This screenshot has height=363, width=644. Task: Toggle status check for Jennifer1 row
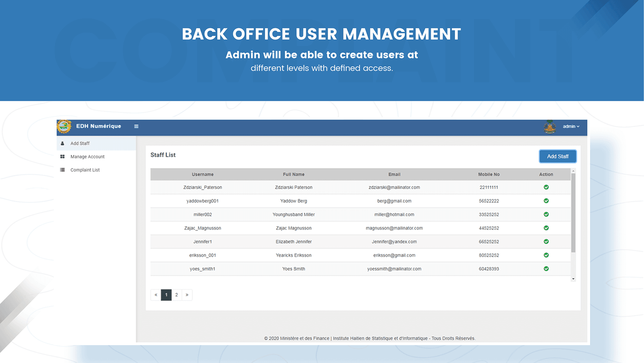[546, 242]
